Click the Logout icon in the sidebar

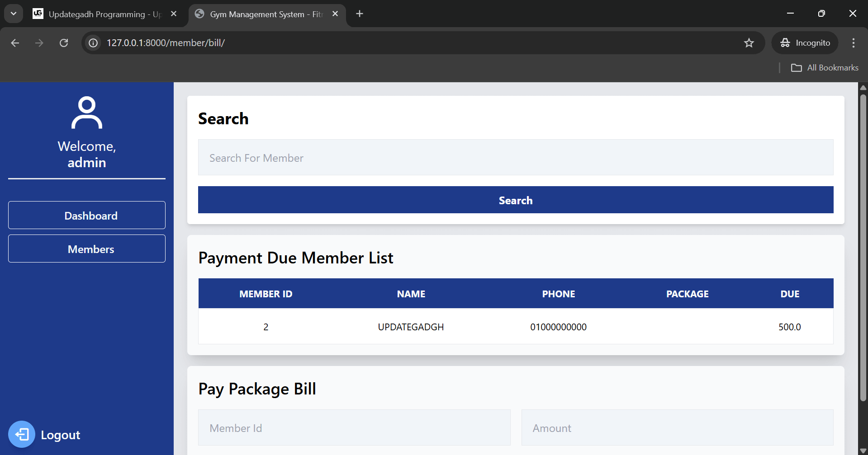[22, 434]
